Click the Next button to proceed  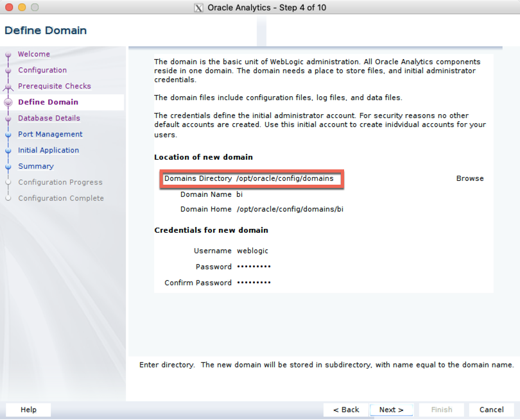click(x=392, y=410)
